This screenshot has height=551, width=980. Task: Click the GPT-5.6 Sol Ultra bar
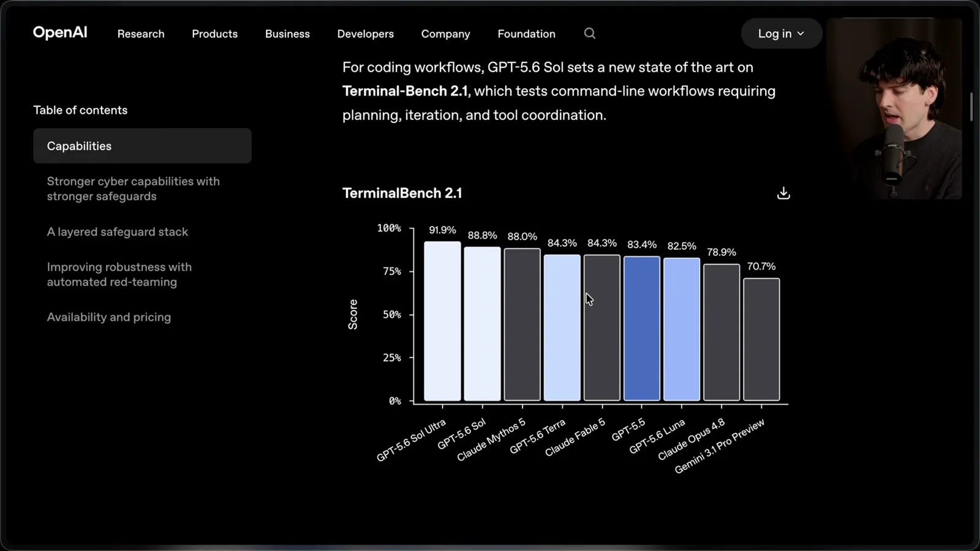click(442, 321)
